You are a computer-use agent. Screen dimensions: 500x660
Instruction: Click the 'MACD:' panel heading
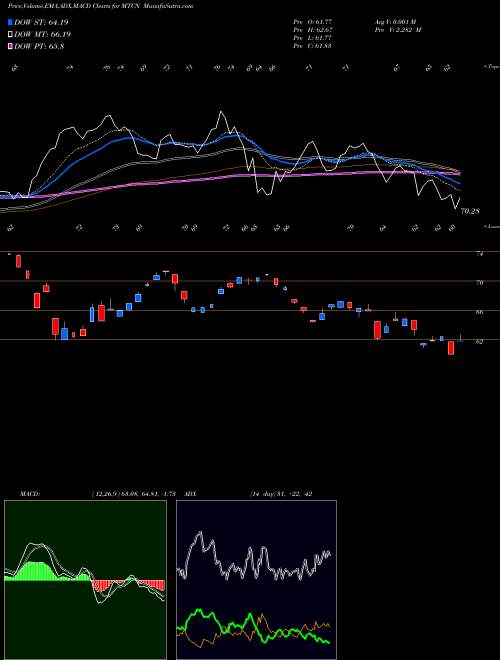coord(30,494)
